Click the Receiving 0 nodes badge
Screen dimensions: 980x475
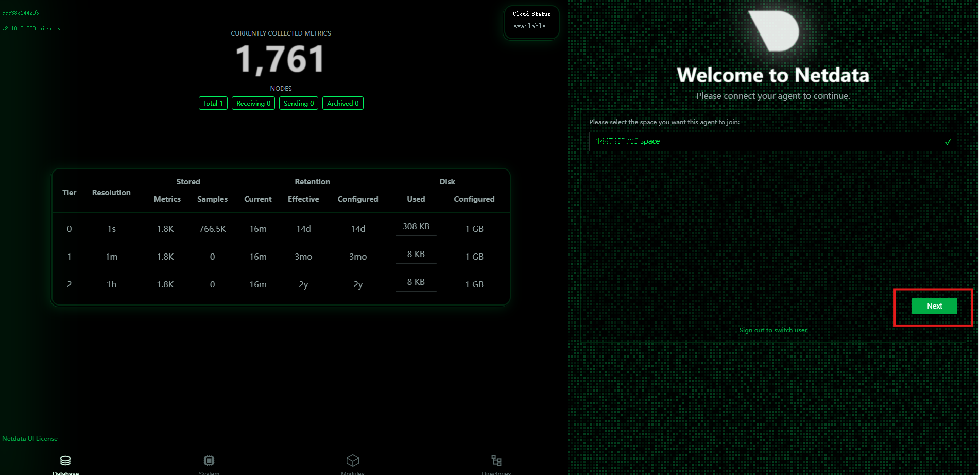point(253,104)
